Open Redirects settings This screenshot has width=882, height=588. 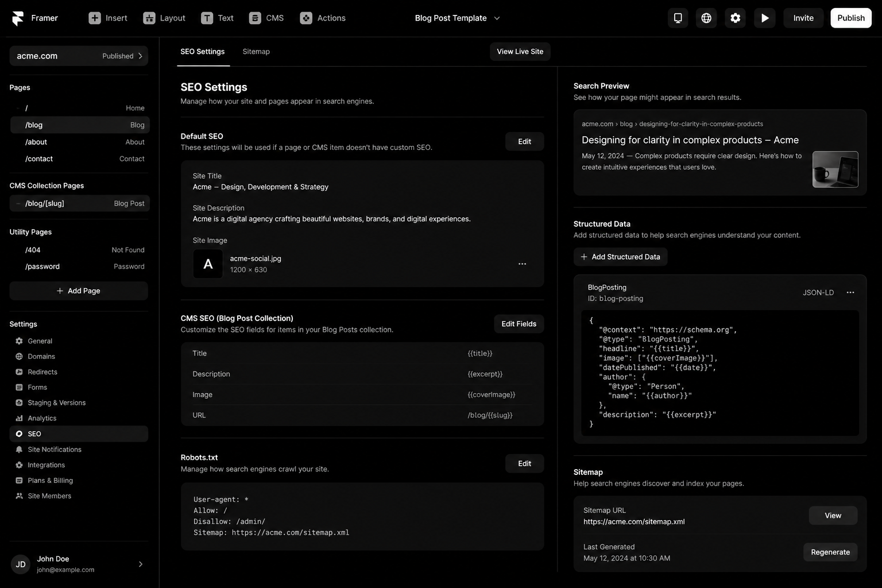coord(79,372)
